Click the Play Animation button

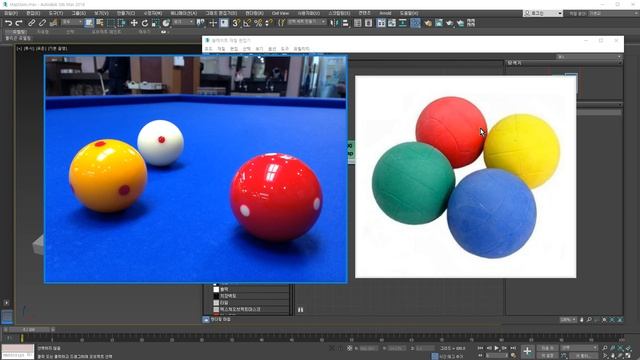click(496, 348)
